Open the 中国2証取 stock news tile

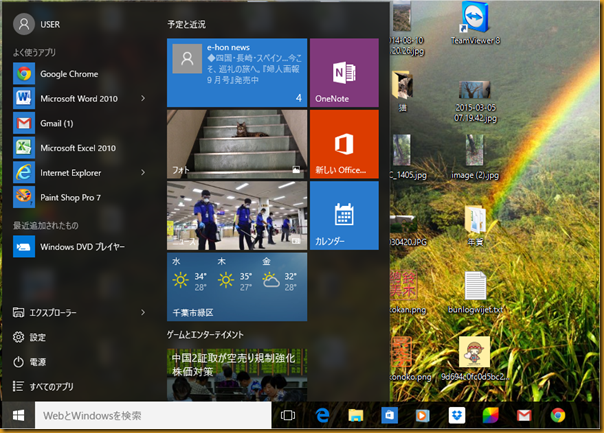click(x=237, y=374)
